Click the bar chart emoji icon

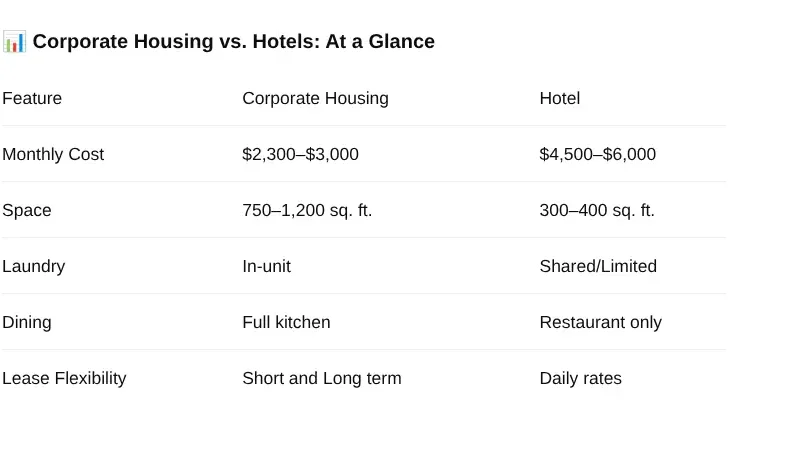[x=14, y=42]
